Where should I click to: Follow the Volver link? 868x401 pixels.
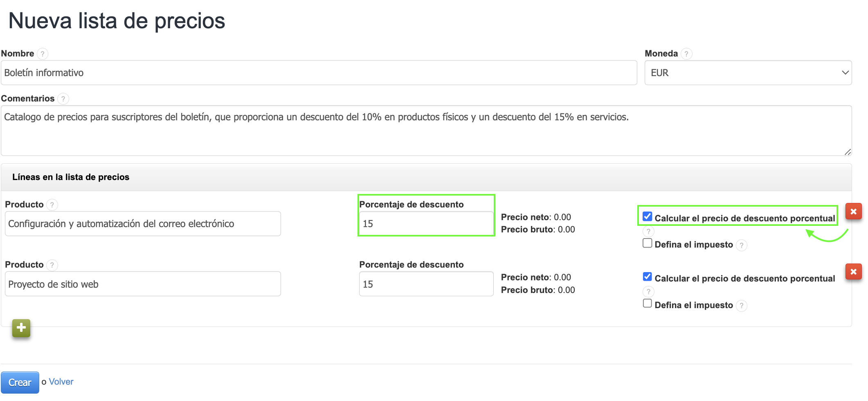click(x=61, y=382)
